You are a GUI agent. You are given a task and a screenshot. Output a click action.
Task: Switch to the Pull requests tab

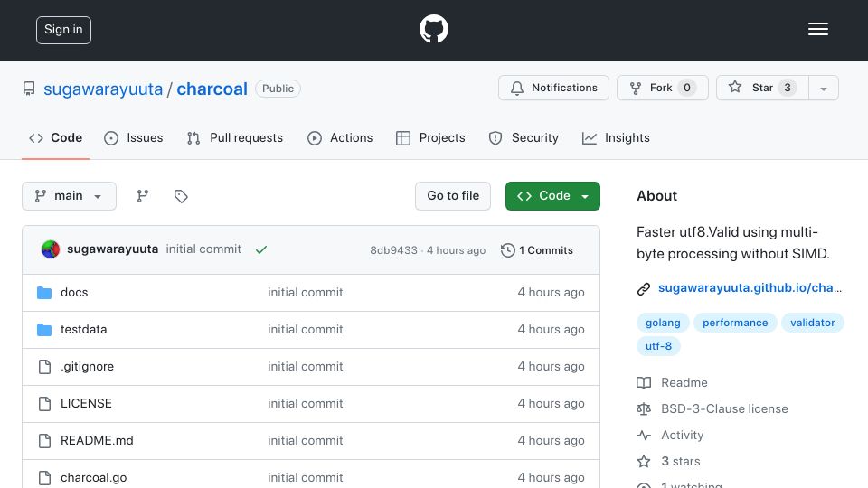235,137
